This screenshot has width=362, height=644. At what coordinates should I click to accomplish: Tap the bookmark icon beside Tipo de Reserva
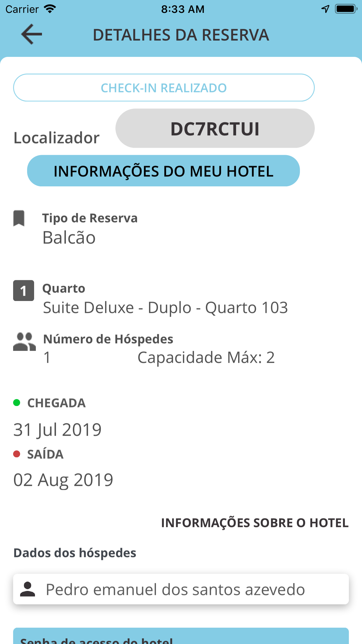(19, 218)
